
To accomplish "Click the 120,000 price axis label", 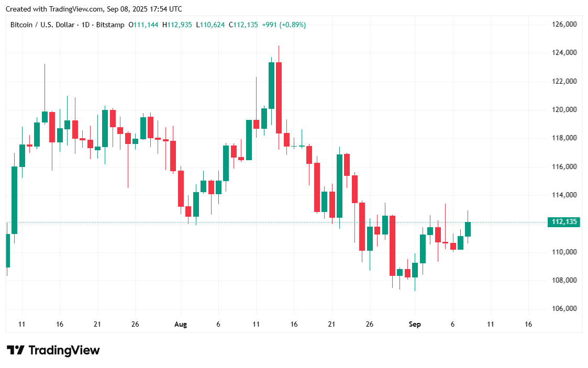I will [564, 110].
